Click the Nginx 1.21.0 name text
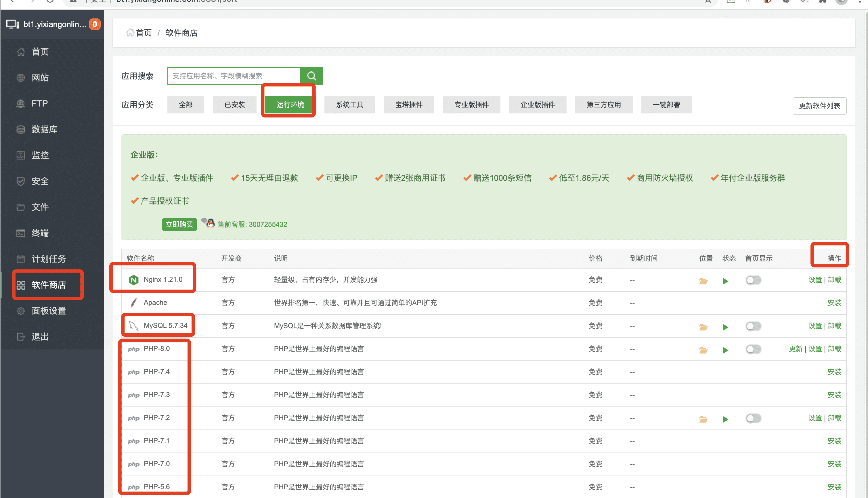868x498 pixels. (x=163, y=280)
